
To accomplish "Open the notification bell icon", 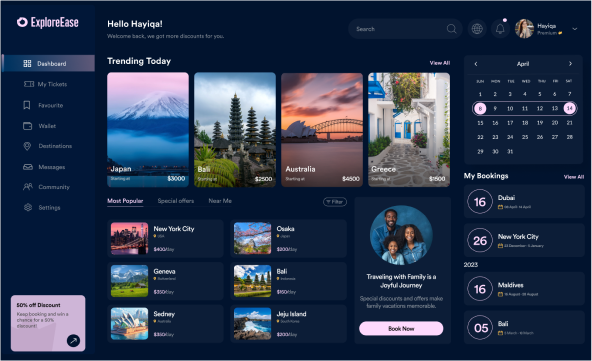I will (x=500, y=29).
